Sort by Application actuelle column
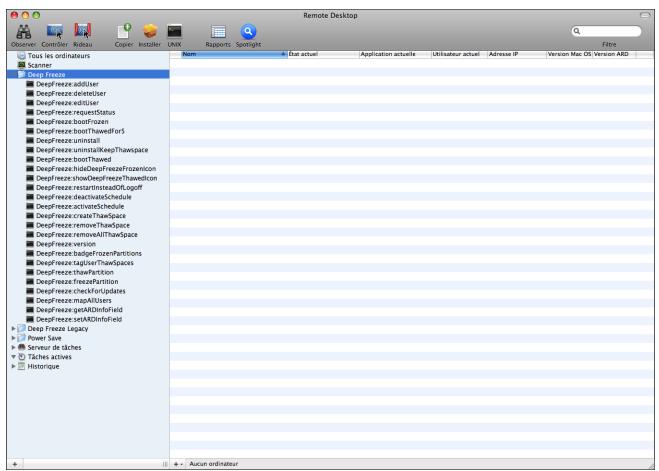The height and width of the screenshot is (471, 659). 395,54
